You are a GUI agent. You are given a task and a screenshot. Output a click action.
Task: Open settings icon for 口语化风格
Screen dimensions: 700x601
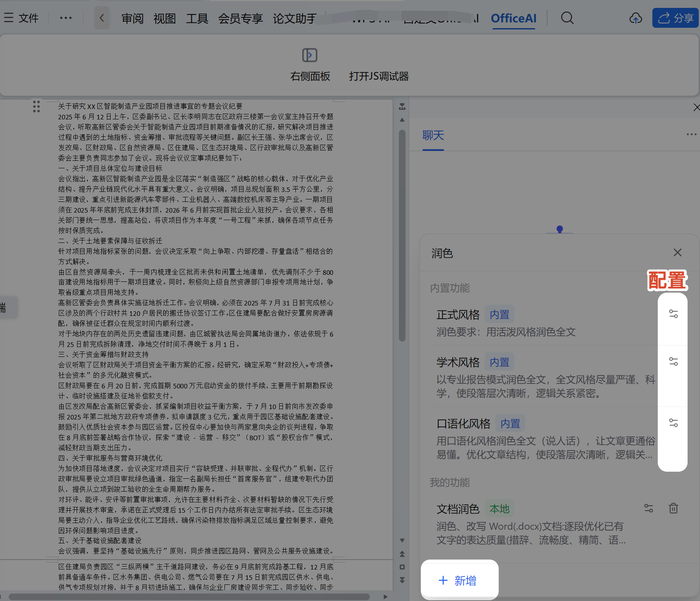tap(673, 423)
